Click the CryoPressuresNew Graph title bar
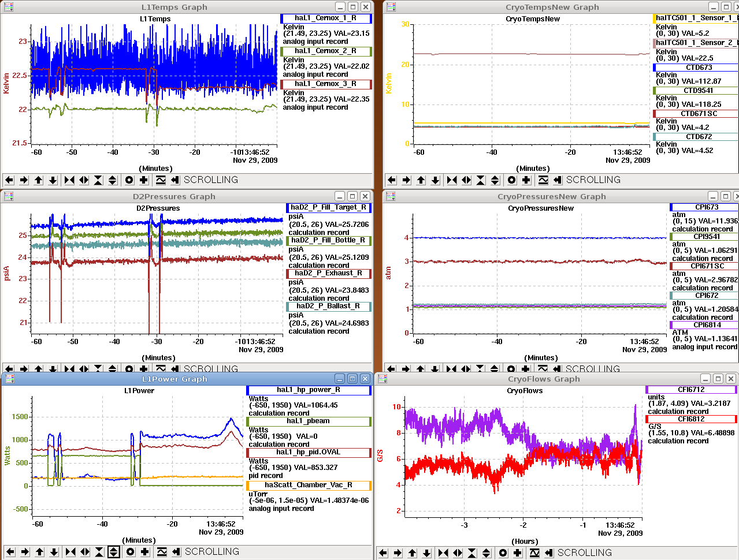Viewport: 739px width, 560px height. pos(551,196)
